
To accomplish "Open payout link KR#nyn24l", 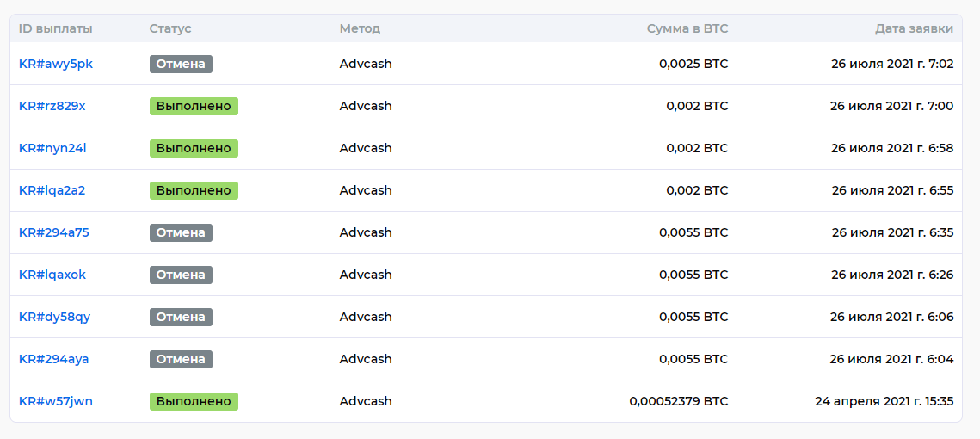I will 52,148.
